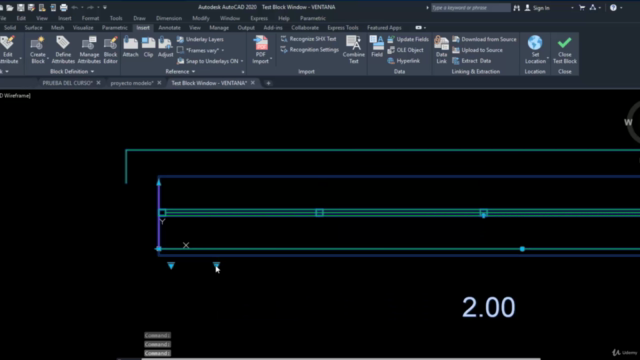Click the Combine Text tool

(353, 50)
